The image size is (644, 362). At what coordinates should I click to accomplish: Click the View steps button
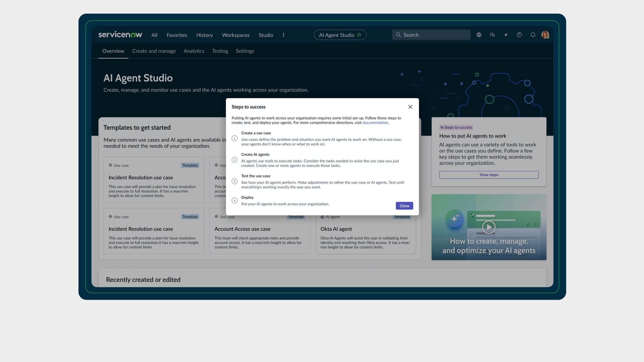[489, 175]
